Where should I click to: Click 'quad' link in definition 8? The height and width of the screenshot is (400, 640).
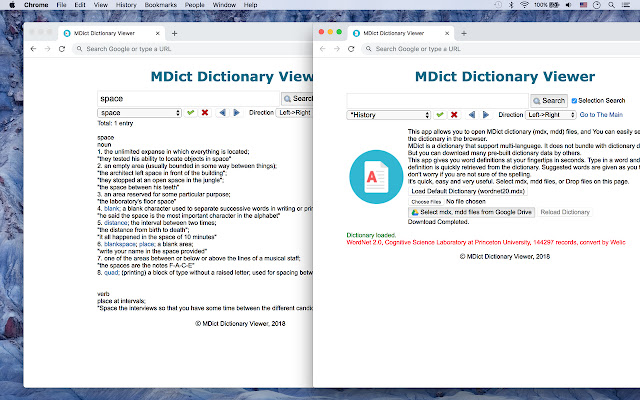(111, 273)
